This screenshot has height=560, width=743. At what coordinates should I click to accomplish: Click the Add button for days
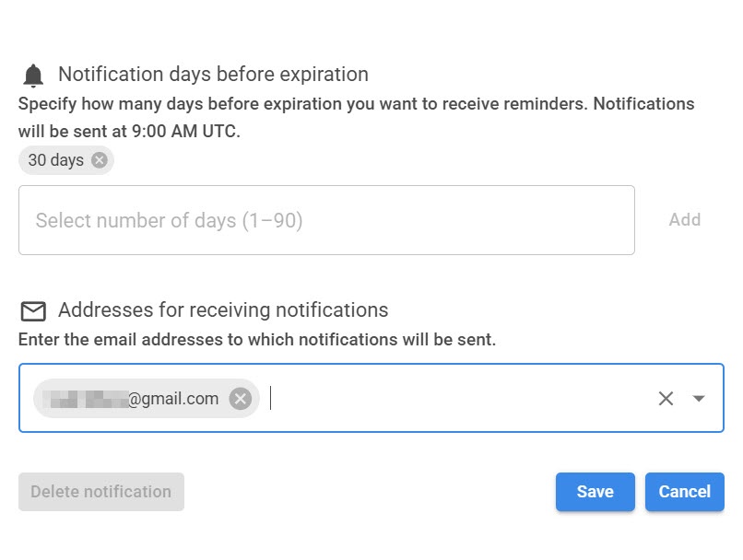click(685, 220)
